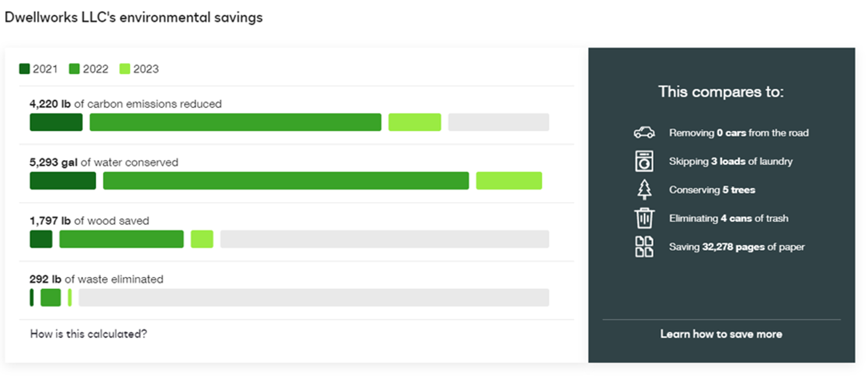Image resolution: width=868 pixels, height=377 pixels.
Task: Click the paper pages icon
Action: [x=644, y=247]
